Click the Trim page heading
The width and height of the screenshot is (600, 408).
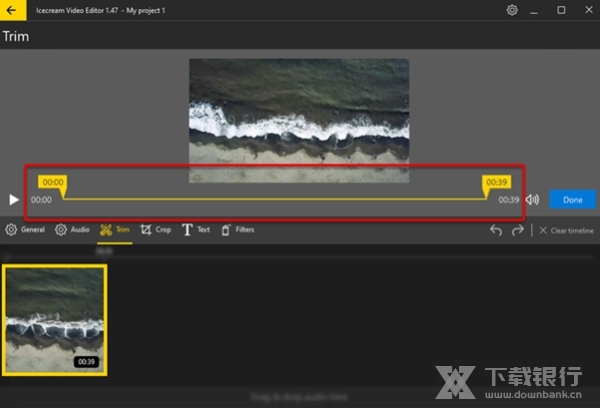16,36
